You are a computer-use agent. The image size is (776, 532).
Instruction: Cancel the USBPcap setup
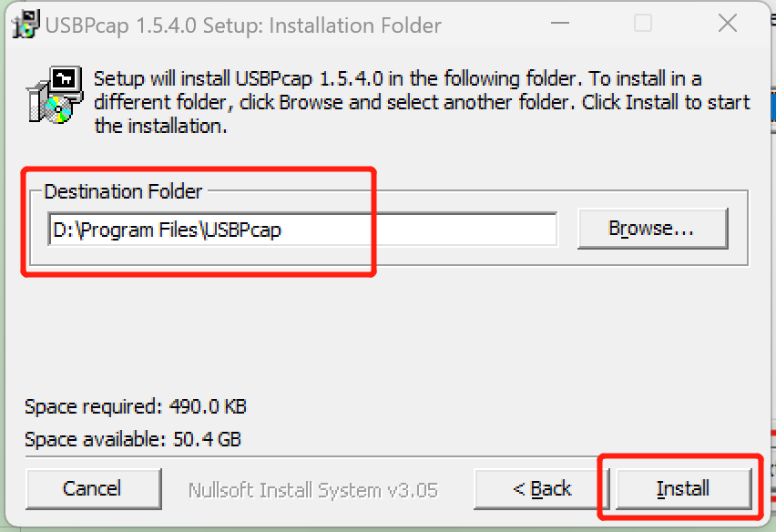[93, 489]
